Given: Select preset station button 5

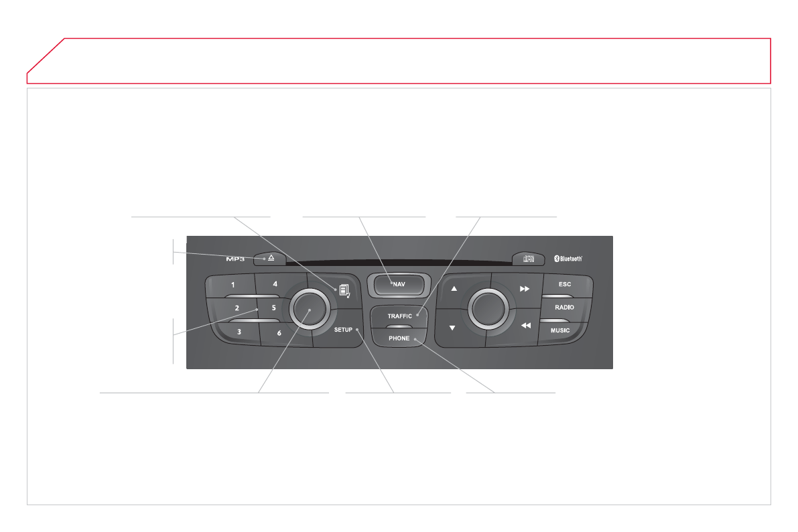Looking at the screenshot, I should [272, 308].
